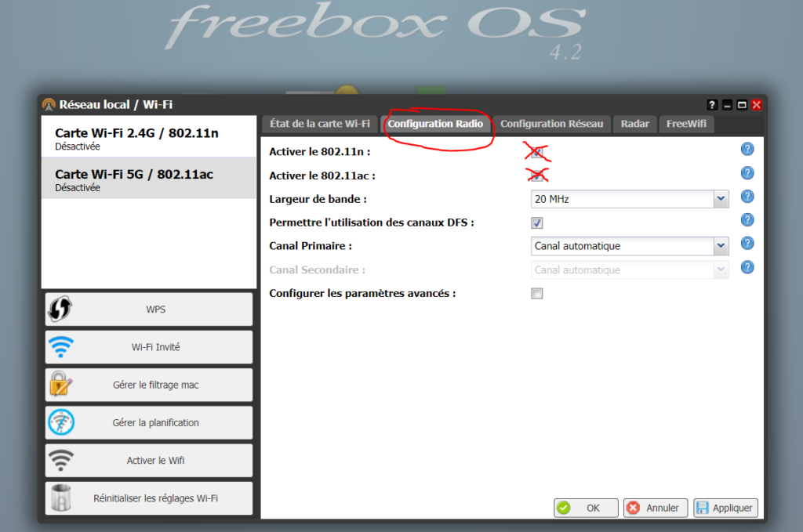Select the Configuration Radio tab
The height and width of the screenshot is (532, 803).
click(x=435, y=124)
